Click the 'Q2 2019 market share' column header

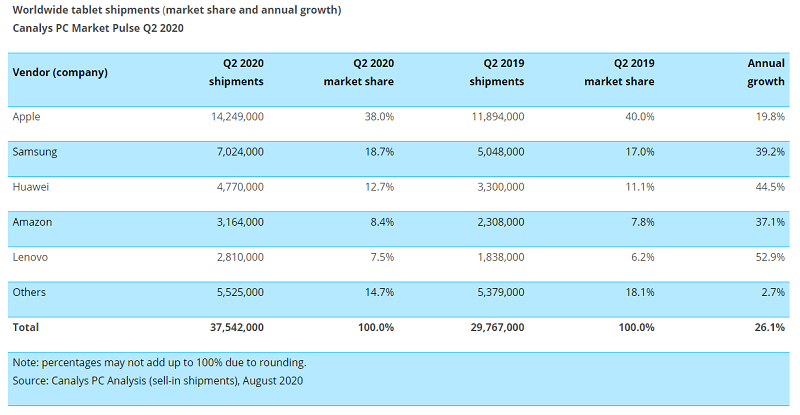pyautogui.click(x=619, y=72)
